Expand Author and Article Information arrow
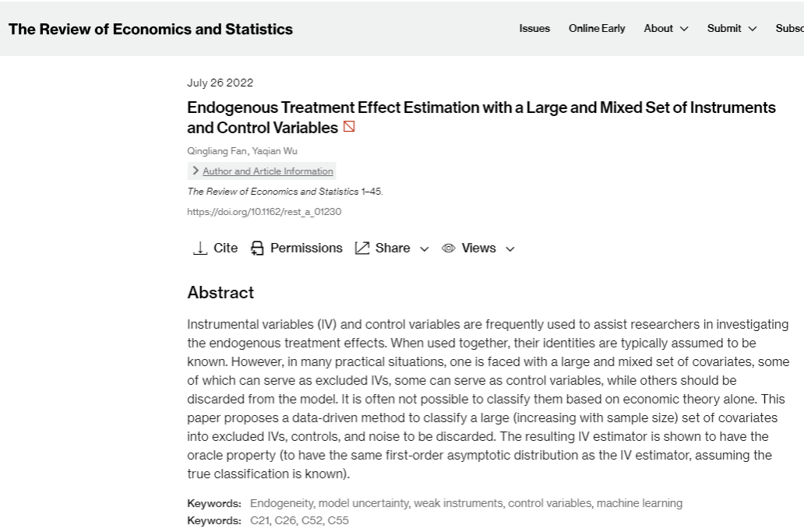This screenshot has width=804, height=532. coord(195,171)
